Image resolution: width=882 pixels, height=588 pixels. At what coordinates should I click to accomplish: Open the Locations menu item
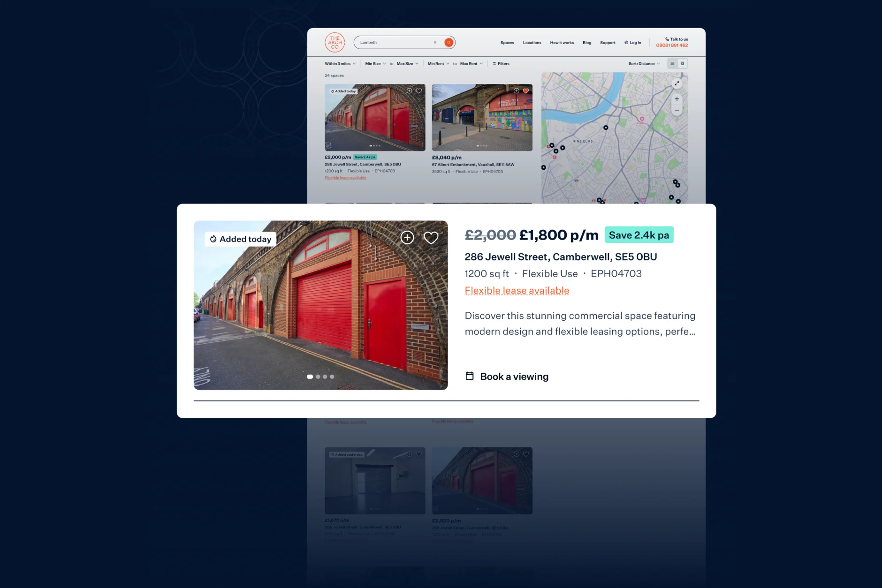(532, 43)
